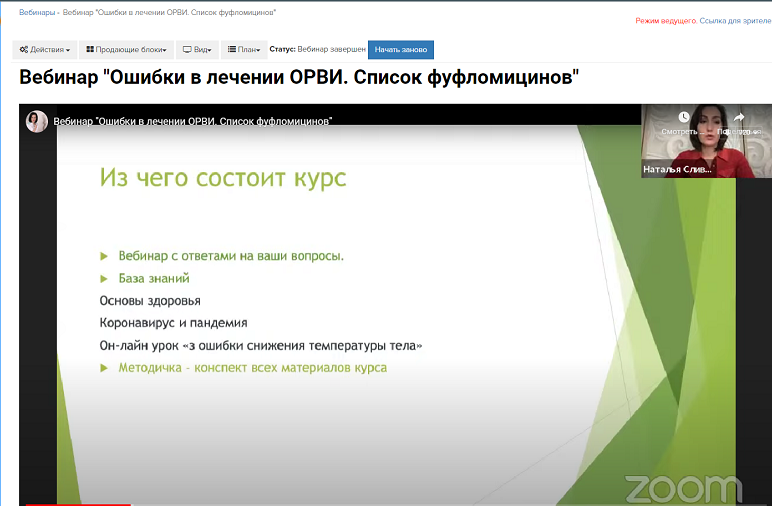Click the Share arrow icon on video
The height and width of the screenshot is (506, 772).
(739, 117)
